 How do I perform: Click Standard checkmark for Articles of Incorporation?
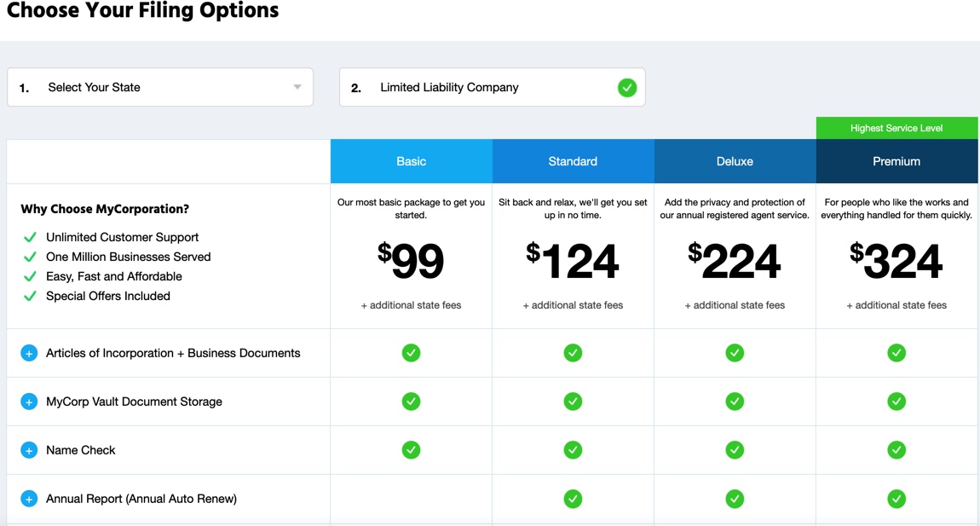point(574,353)
